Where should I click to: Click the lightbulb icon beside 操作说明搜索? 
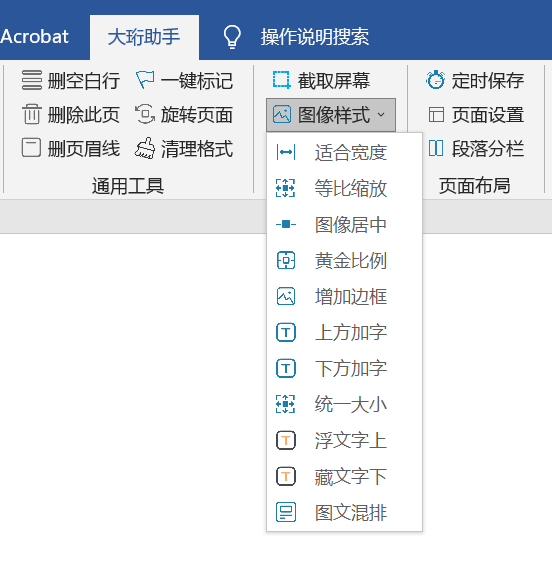point(232,37)
